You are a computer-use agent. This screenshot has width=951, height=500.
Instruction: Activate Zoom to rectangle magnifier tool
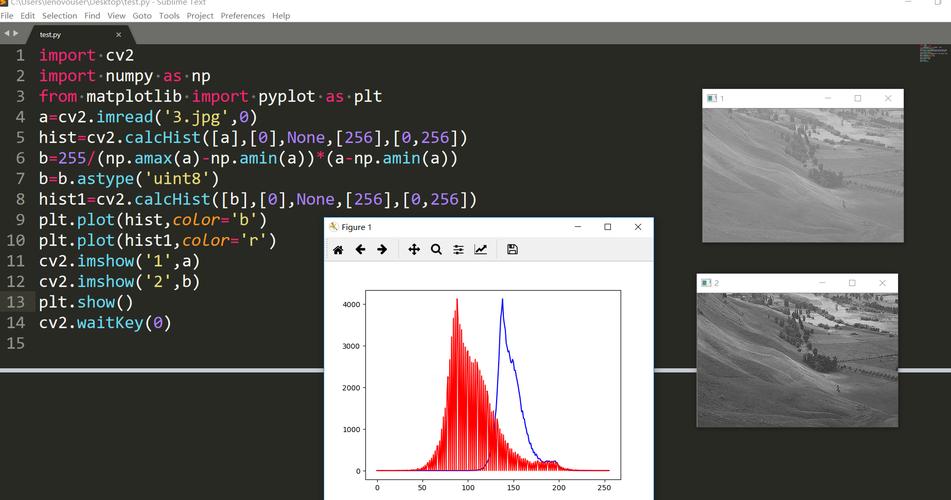click(x=436, y=249)
